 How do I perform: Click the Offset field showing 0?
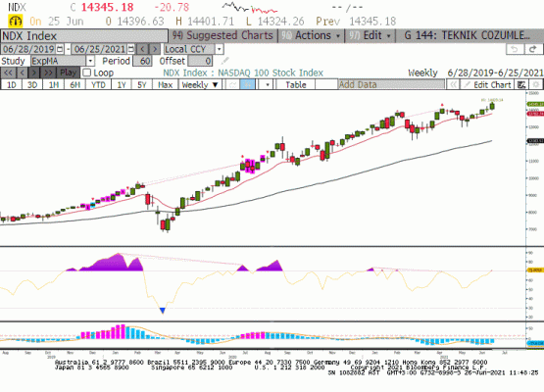(200, 61)
